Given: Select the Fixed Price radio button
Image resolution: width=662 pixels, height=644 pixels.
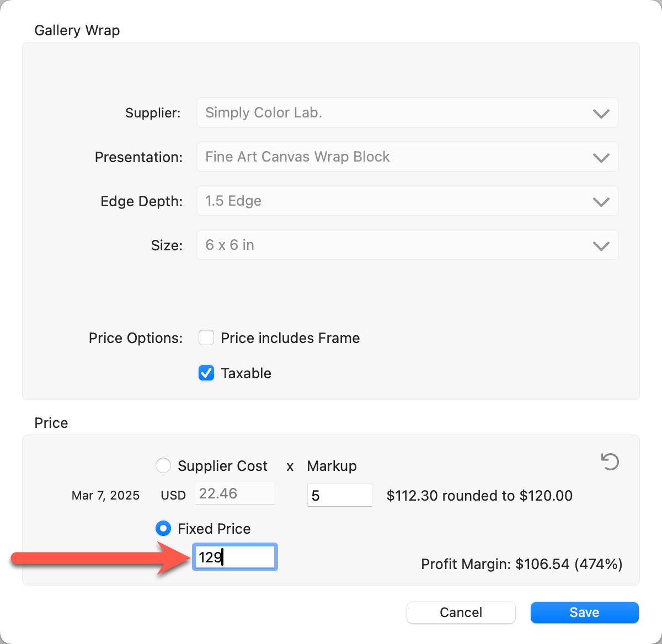Looking at the screenshot, I should coord(163,529).
